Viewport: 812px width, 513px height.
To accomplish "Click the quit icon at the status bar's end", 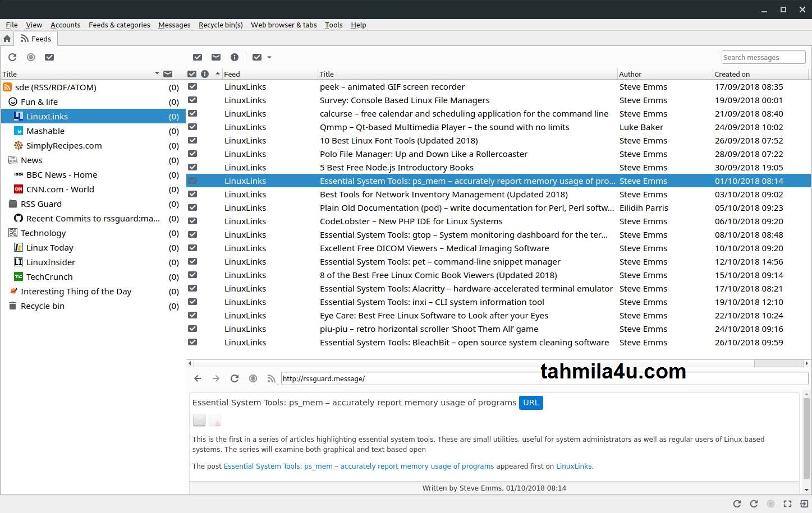I will [804, 503].
